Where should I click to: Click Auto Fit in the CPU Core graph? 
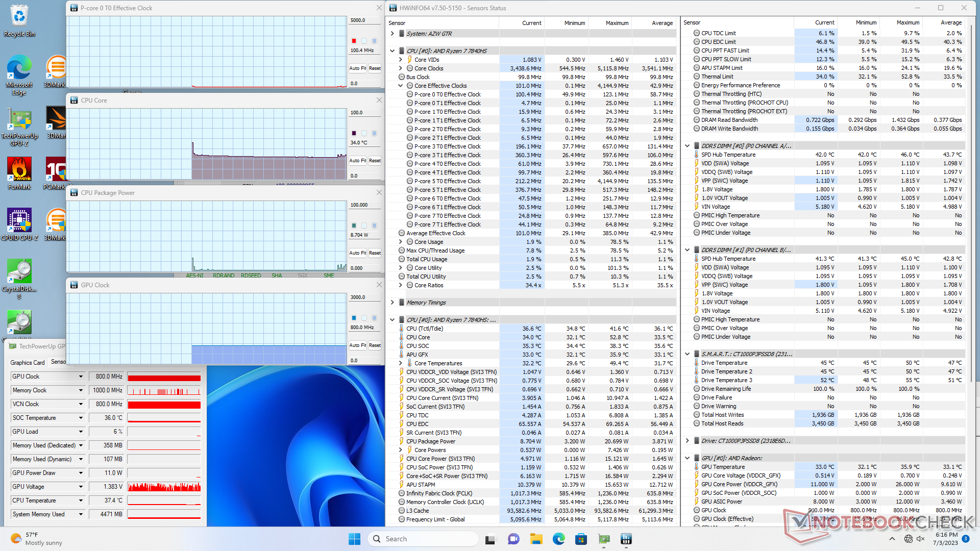tap(357, 161)
